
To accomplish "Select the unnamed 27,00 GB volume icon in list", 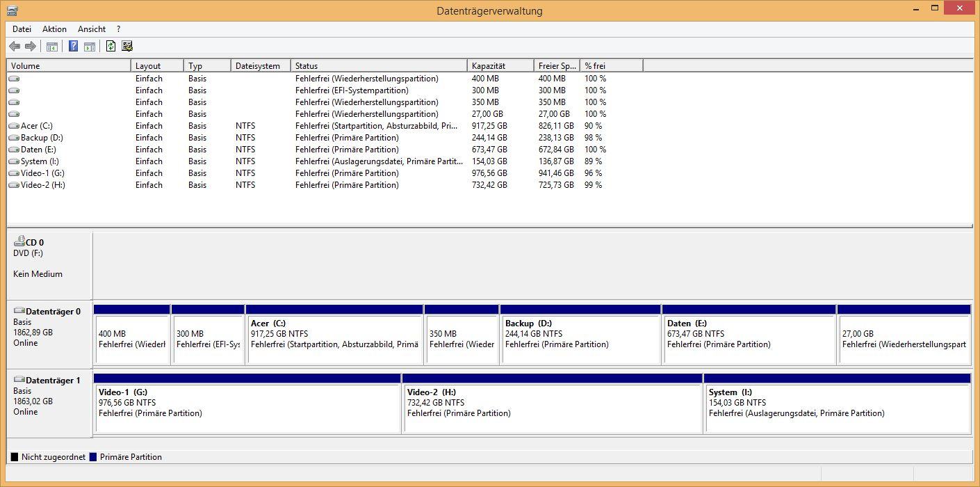I will [14, 114].
